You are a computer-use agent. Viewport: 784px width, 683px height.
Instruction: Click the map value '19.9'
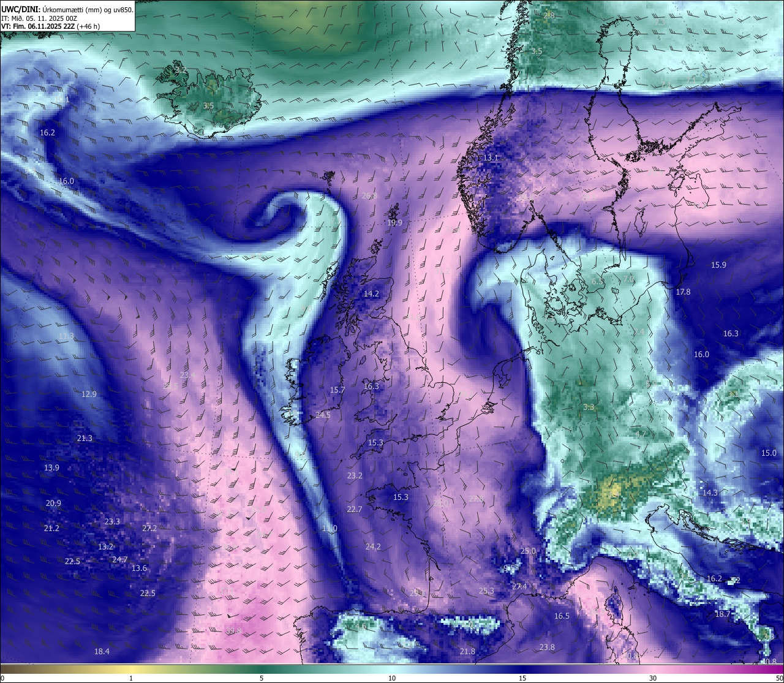[394, 223]
